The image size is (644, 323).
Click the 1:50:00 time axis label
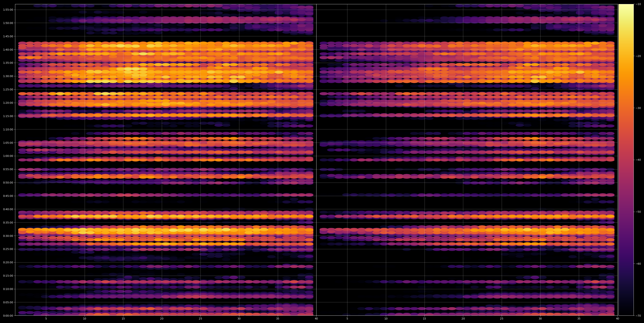coord(8,23)
